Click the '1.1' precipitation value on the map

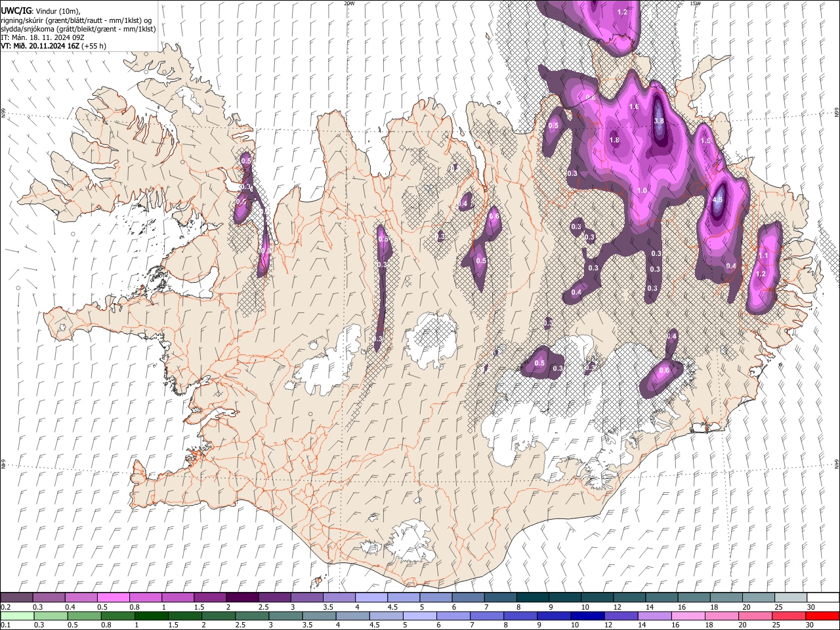coord(763,255)
